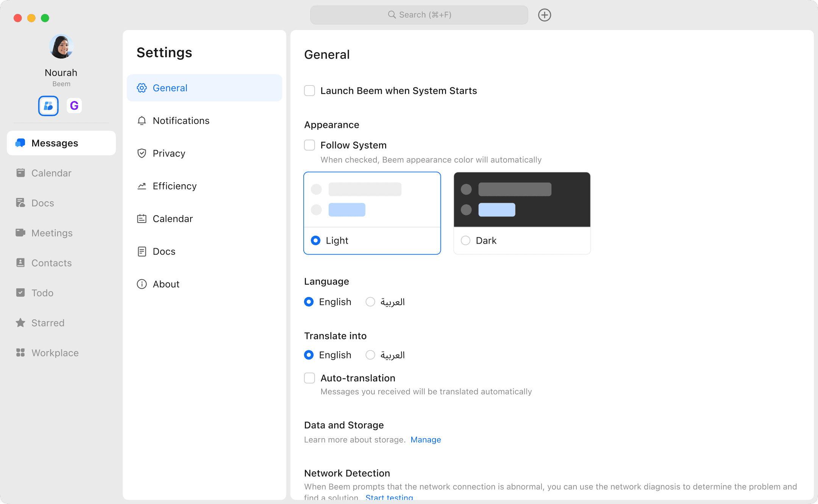Click Nourah's profile avatar
818x504 pixels.
pos(61,47)
